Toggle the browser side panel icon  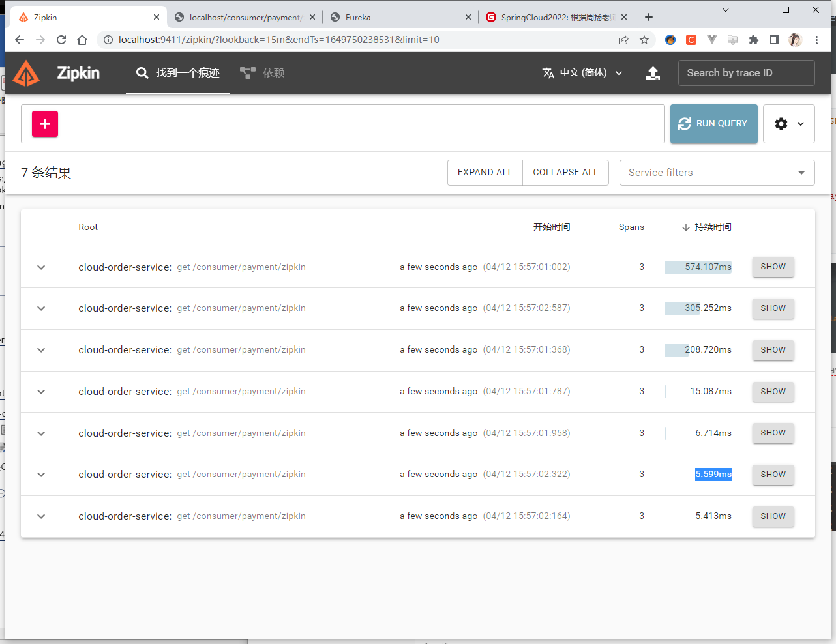pyautogui.click(x=775, y=40)
